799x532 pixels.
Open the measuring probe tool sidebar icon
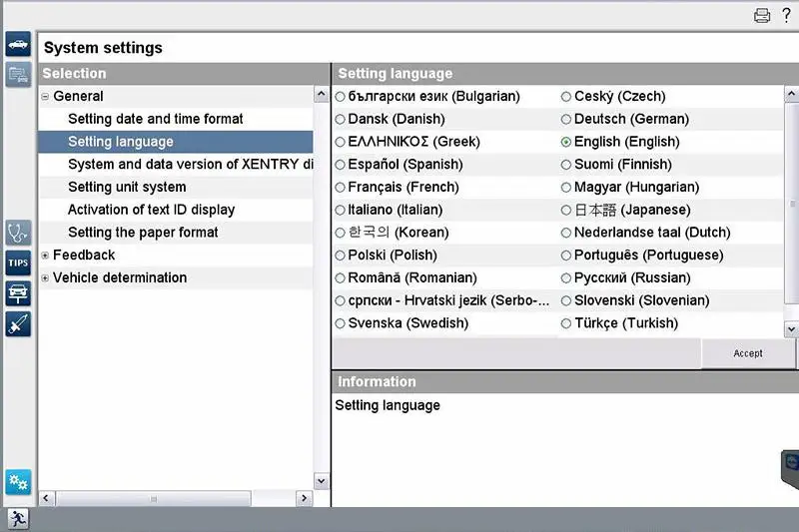tap(18, 324)
